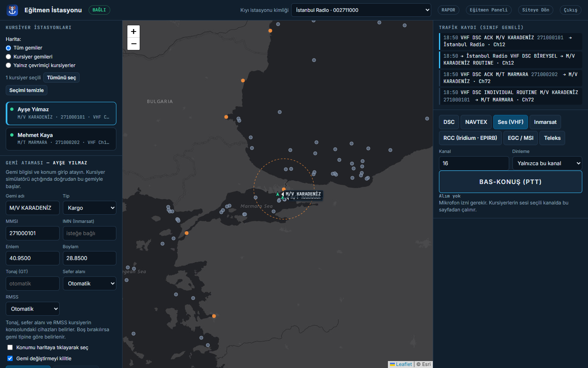The height and width of the screenshot is (368, 588).
Task: Switch to the Ses (VHF) tab
Action: pos(510,122)
